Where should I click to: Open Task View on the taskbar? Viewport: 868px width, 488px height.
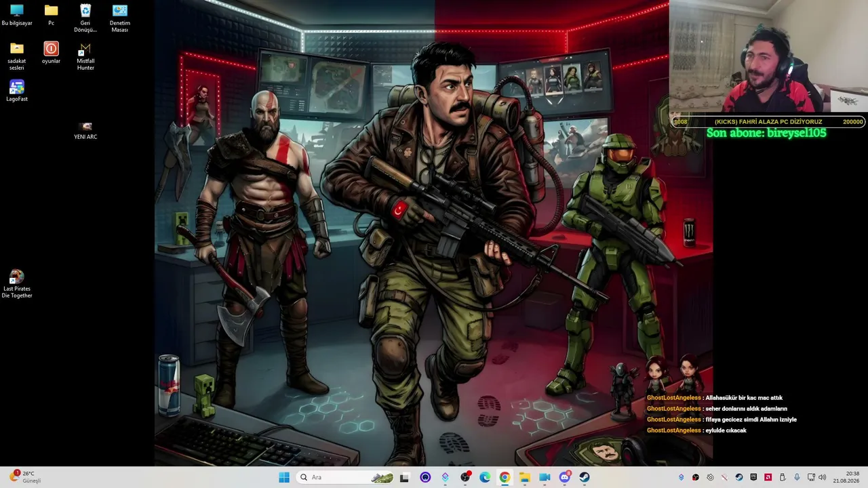tap(404, 477)
